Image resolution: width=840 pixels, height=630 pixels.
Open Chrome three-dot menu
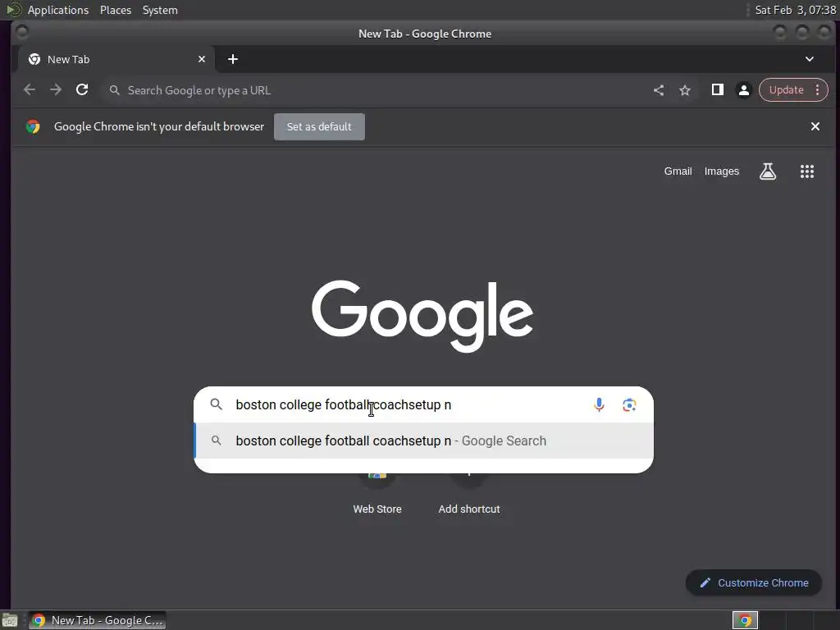click(x=818, y=90)
